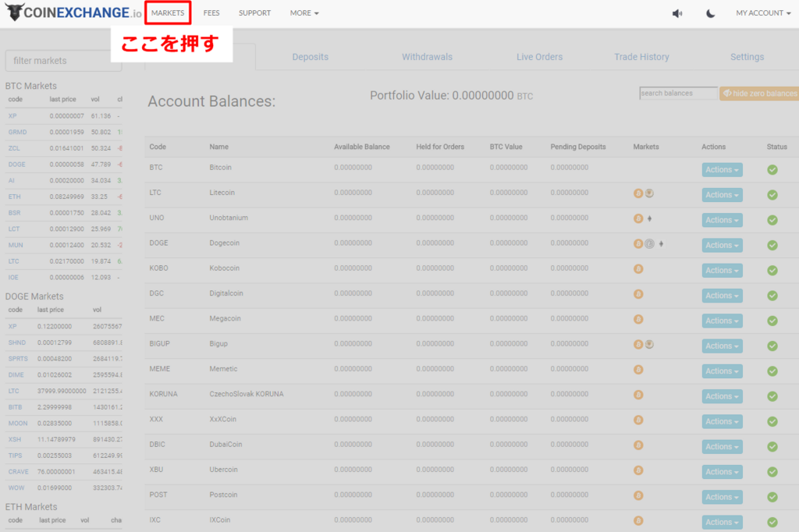Viewport: 799px width, 532px height.
Task: Open Actions dropdown for DubaiCoin row
Action: pyautogui.click(x=722, y=447)
